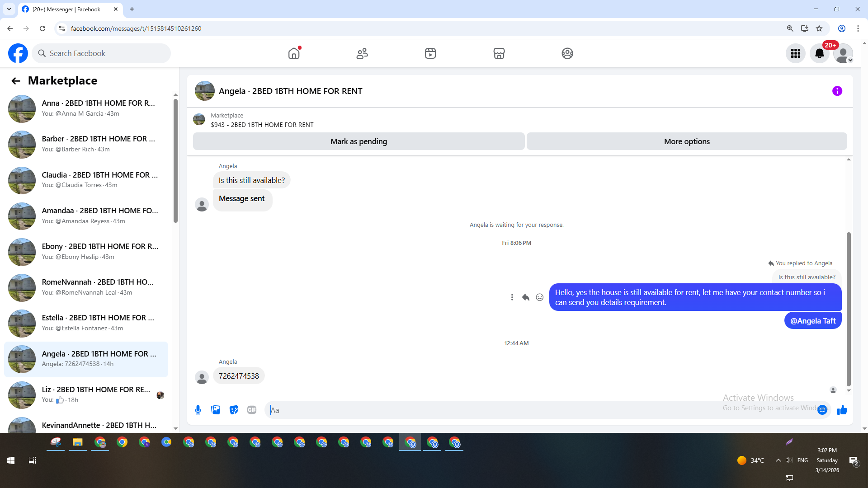The height and width of the screenshot is (488, 868).
Task: Send a thumbs-up like
Action: [842, 410]
